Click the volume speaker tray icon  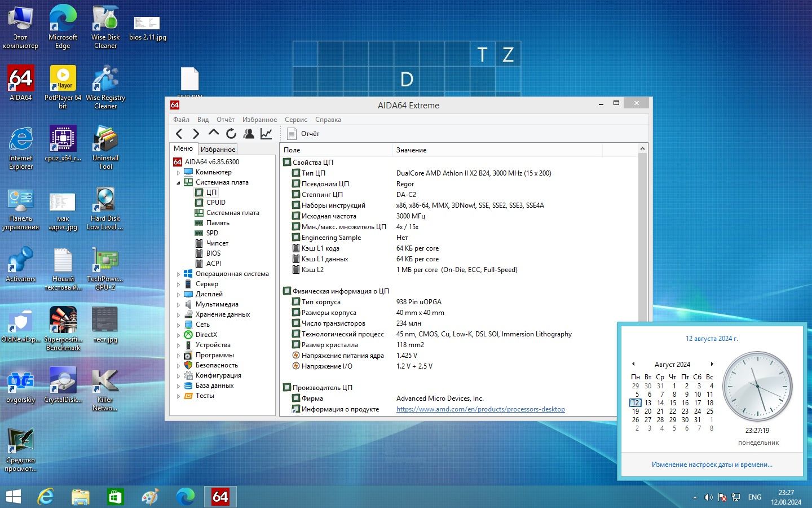coord(708,497)
